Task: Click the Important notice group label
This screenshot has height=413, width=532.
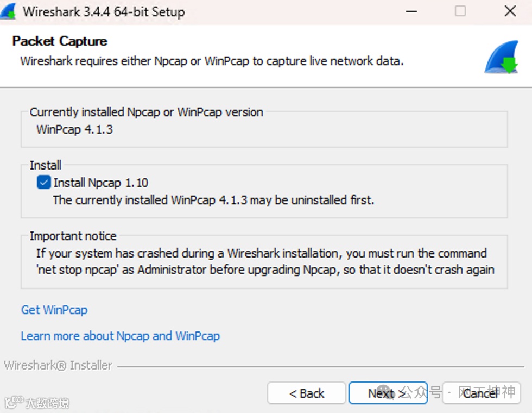Action: 73,236
